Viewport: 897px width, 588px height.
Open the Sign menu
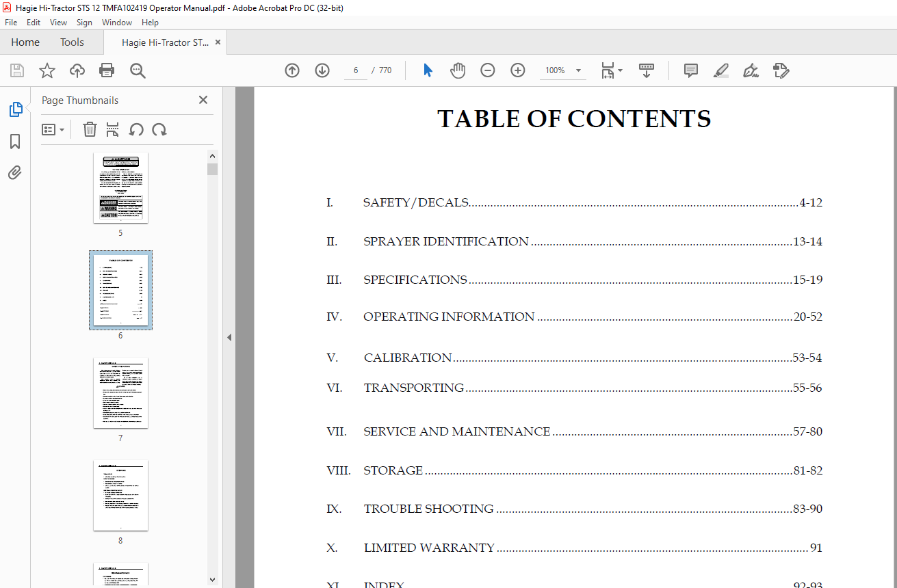point(84,23)
